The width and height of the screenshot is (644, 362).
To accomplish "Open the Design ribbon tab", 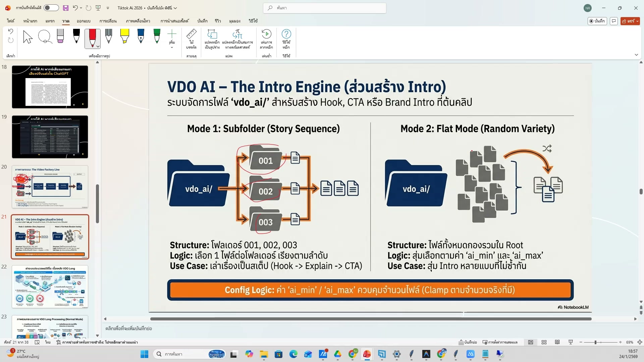I will (x=84, y=21).
